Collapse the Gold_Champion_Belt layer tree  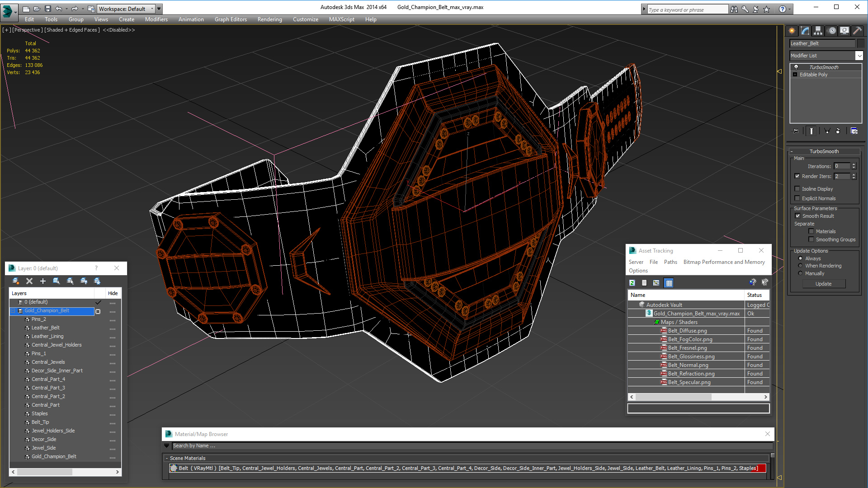pos(13,311)
